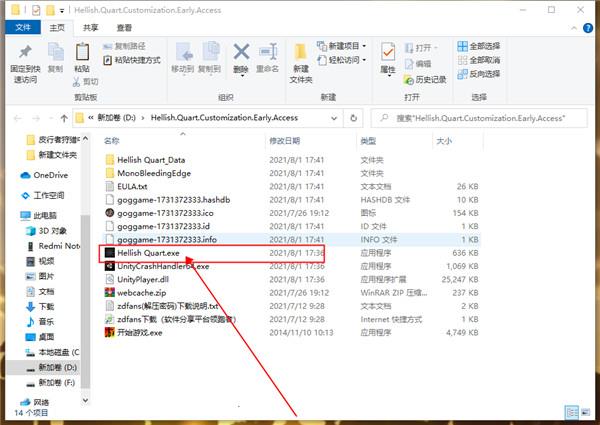The height and width of the screenshot is (425, 600).
Task: Click the Move to icon
Action: pos(183,52)
